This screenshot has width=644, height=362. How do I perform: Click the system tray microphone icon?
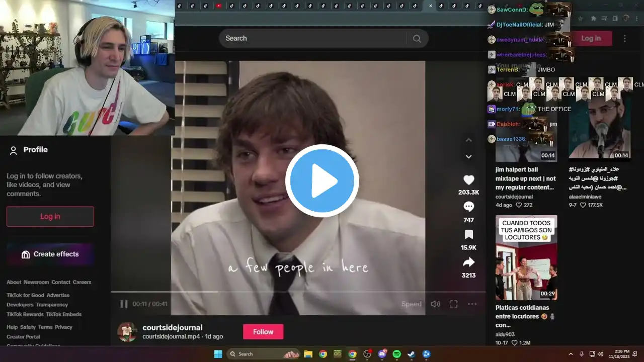[582, 354]
